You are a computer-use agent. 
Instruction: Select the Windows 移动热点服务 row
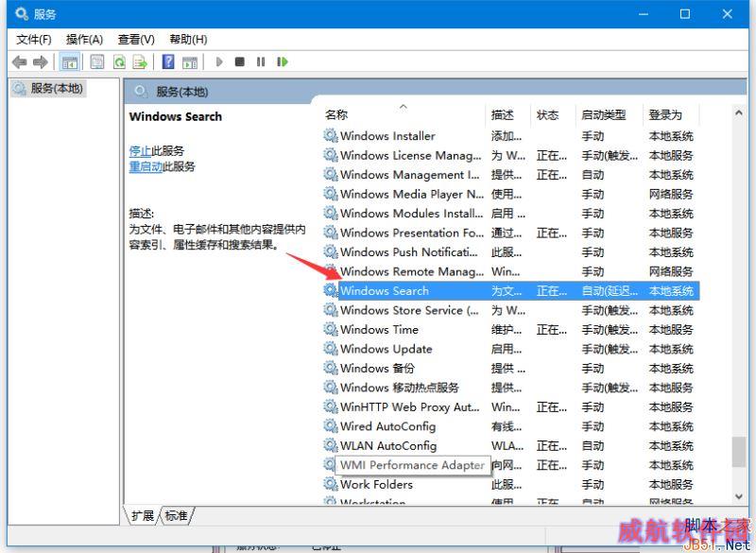[509, 388]
